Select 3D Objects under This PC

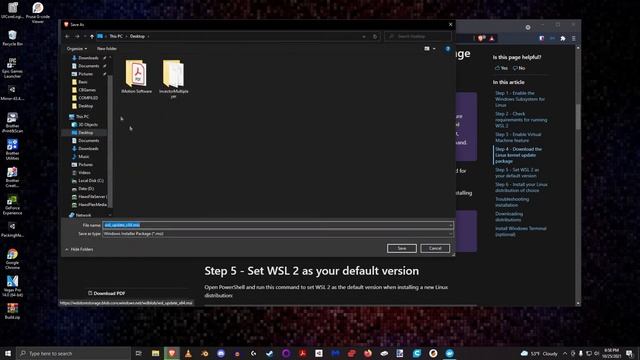(x=87, y=124)
